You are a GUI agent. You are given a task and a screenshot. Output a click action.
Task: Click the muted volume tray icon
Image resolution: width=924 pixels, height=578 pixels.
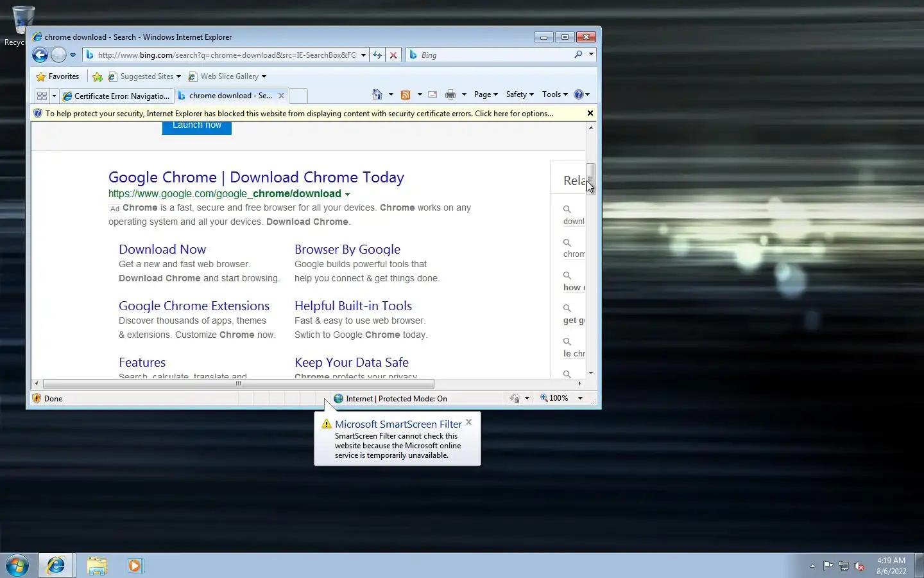coord(859,566)
